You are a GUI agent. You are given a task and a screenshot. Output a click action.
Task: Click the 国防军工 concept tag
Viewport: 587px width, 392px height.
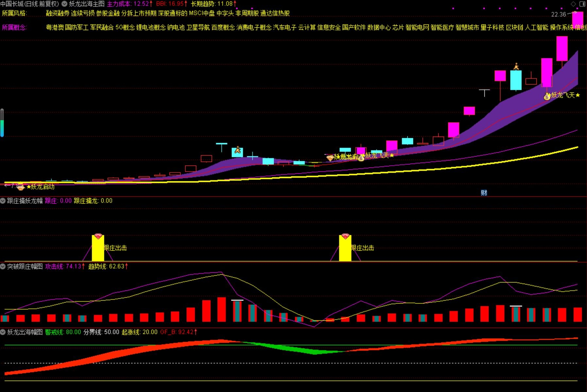[x=77, y=27]
